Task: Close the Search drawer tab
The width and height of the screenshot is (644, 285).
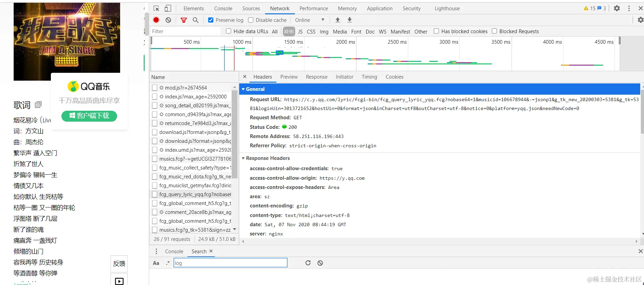Action: click(x=211, y=251)
